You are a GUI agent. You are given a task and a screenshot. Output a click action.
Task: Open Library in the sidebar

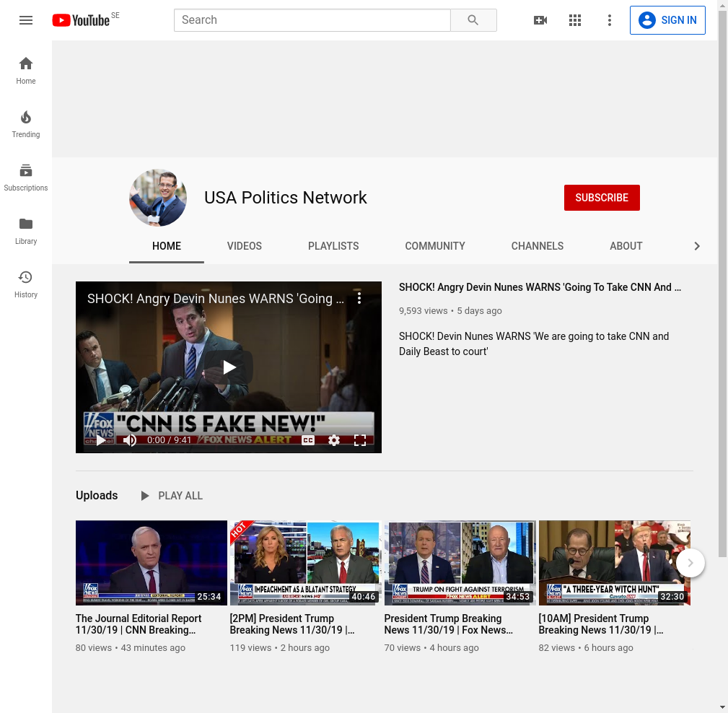point(26,231)
